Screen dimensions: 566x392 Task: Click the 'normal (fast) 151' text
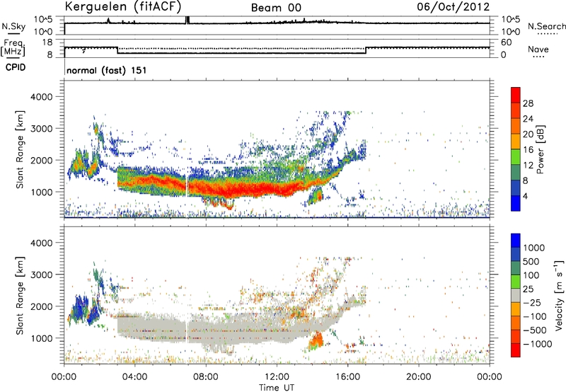107,70
